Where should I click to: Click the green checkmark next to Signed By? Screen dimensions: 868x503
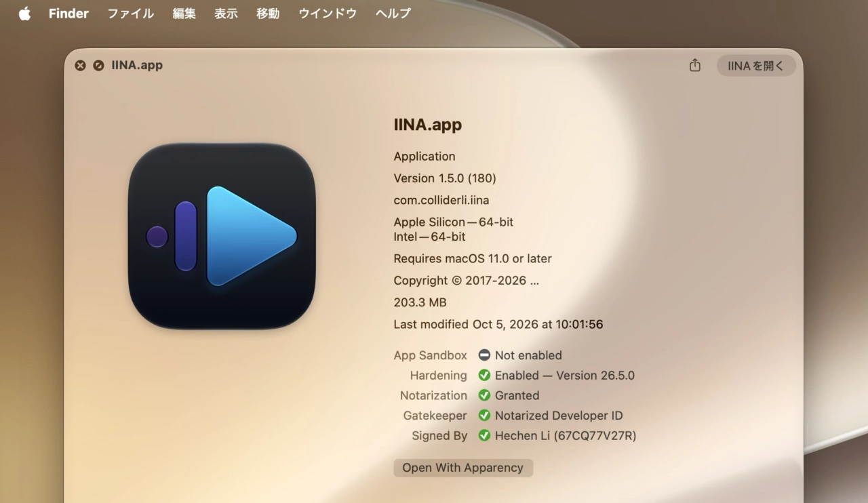point(484,436)
